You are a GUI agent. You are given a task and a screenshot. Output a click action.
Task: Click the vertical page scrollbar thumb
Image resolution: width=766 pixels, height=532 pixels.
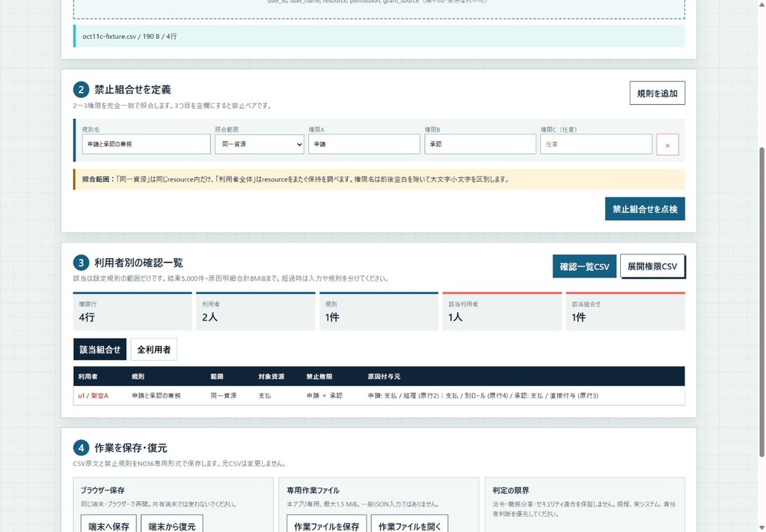[x=761, y=302]
